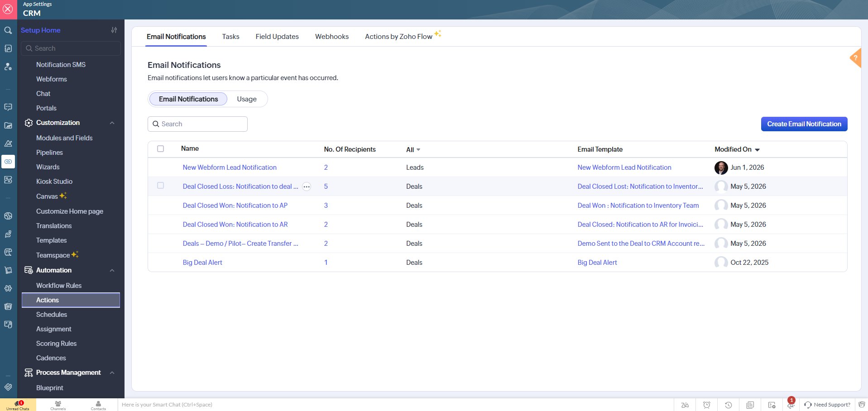
Task: Switch to the Tasks tab
Action: [230, 37]
